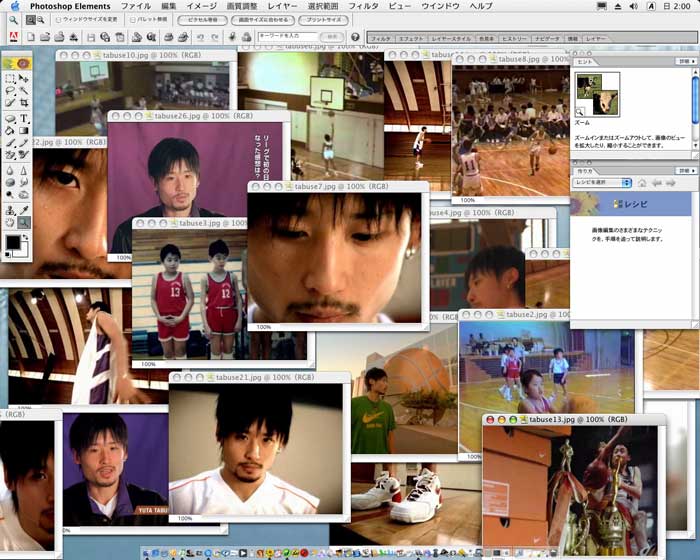
Task: Open the Filter menu
Action: coord(363,6)
